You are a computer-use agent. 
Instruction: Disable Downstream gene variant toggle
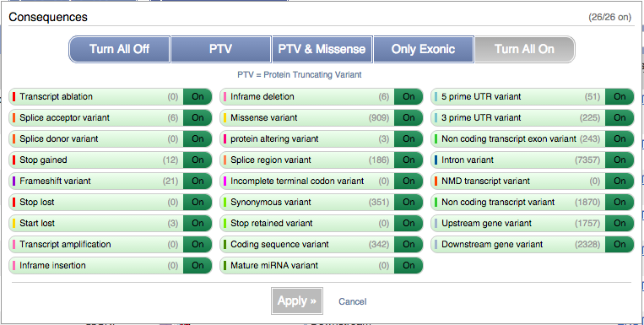[620, 245]
